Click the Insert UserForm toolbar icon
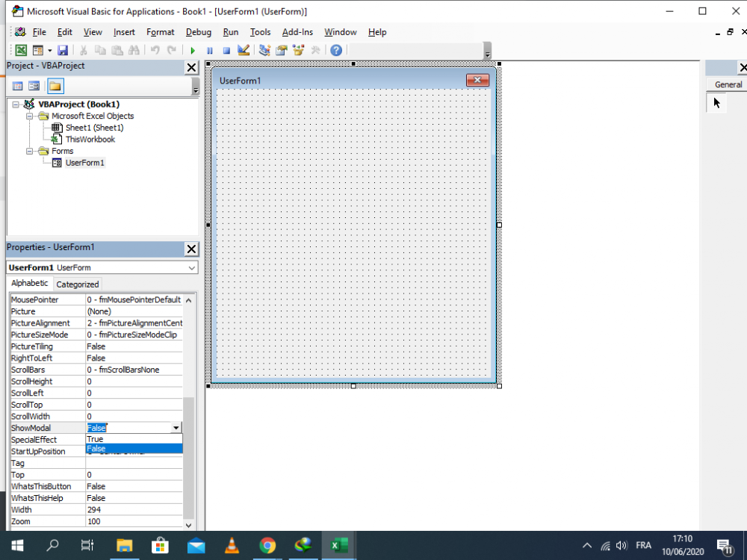Screen dimensions: 747x560 pyautogui.click(x=37, y=50)
